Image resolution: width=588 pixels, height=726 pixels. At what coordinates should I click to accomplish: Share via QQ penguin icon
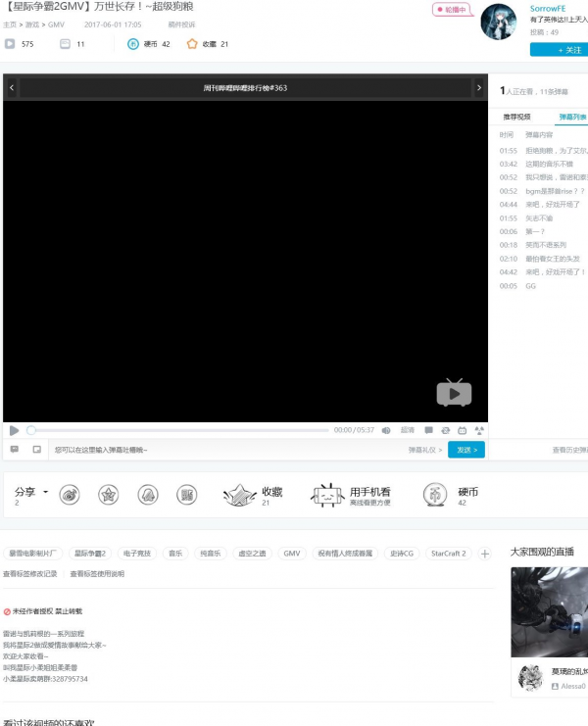(x=147, y=495)
